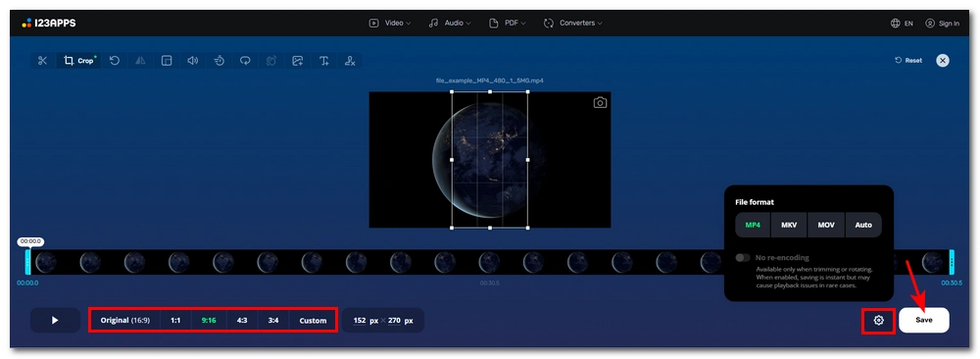Click the top-left crop corner handle

tap(452, 92)
